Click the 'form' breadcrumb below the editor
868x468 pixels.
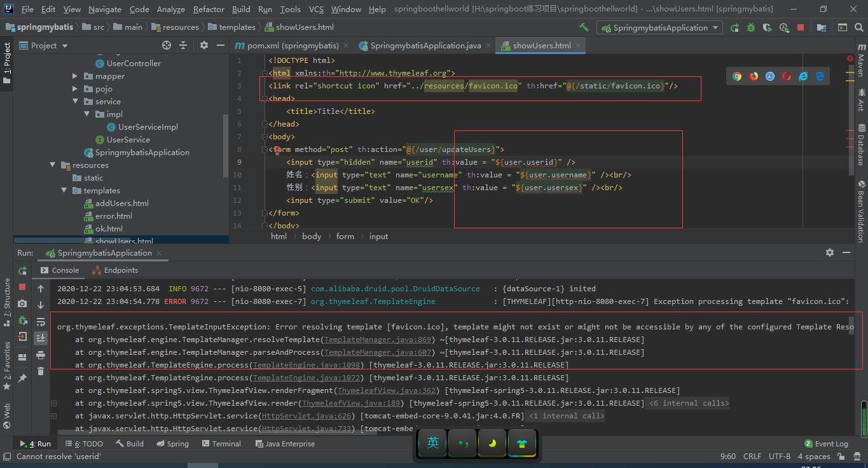[x=345, y=237]
